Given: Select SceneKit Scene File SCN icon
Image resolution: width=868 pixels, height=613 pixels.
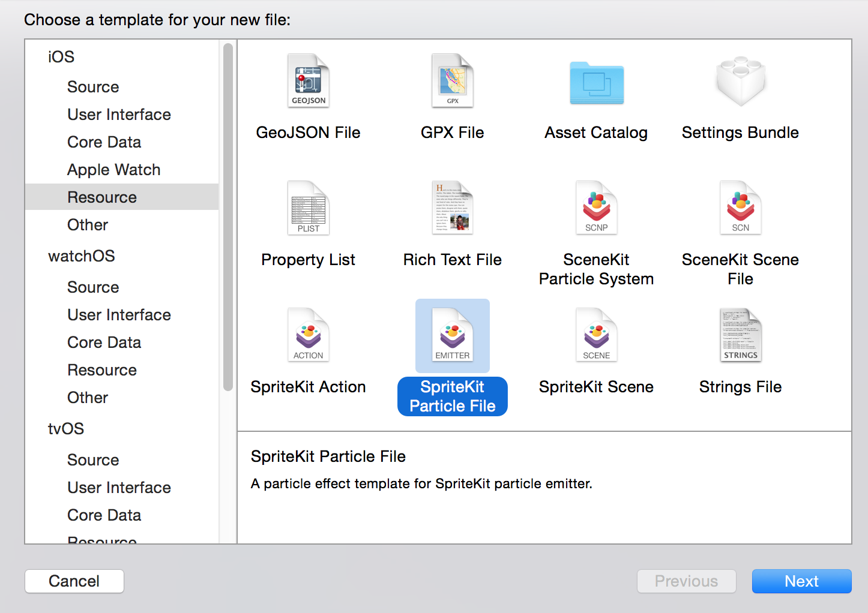Looking at the screenshot, I should [x=741, y=208].
